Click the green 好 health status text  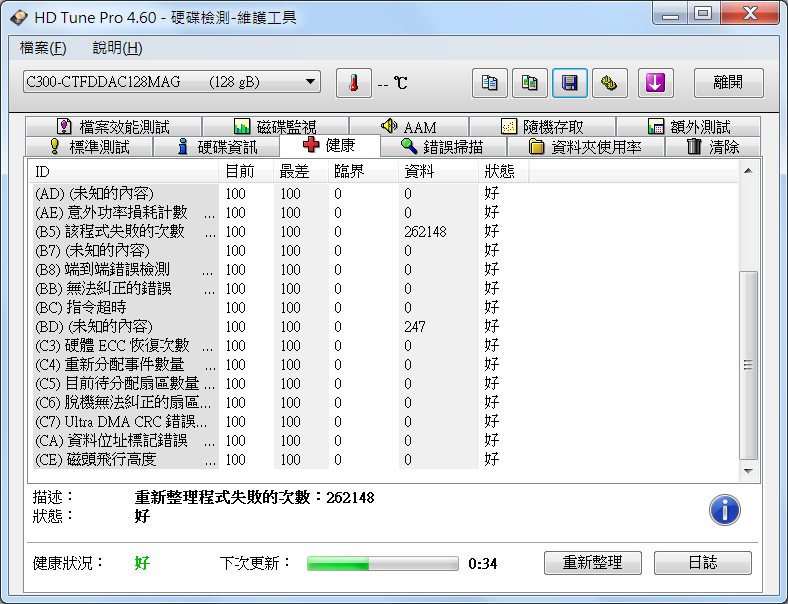click(x=142, y=563)
